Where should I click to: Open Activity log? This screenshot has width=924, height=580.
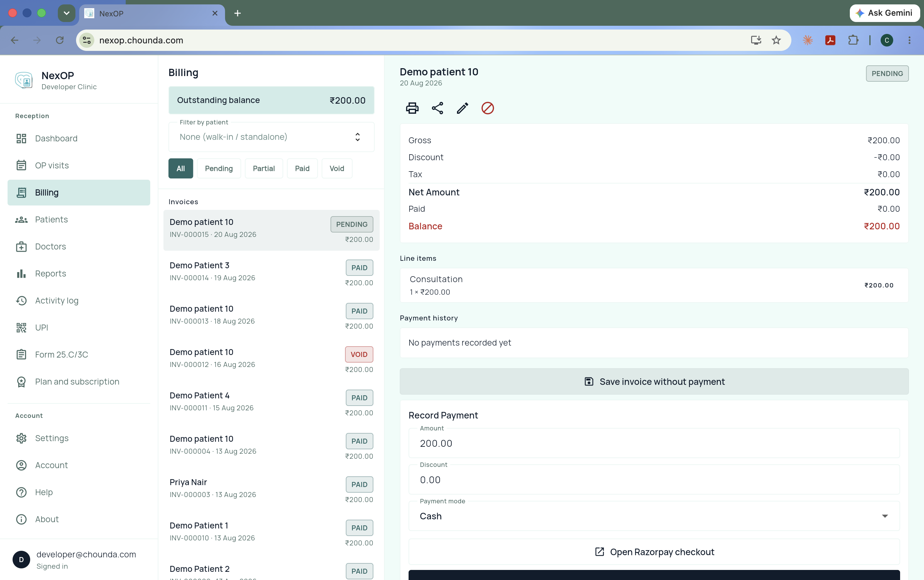coord(79,300)
